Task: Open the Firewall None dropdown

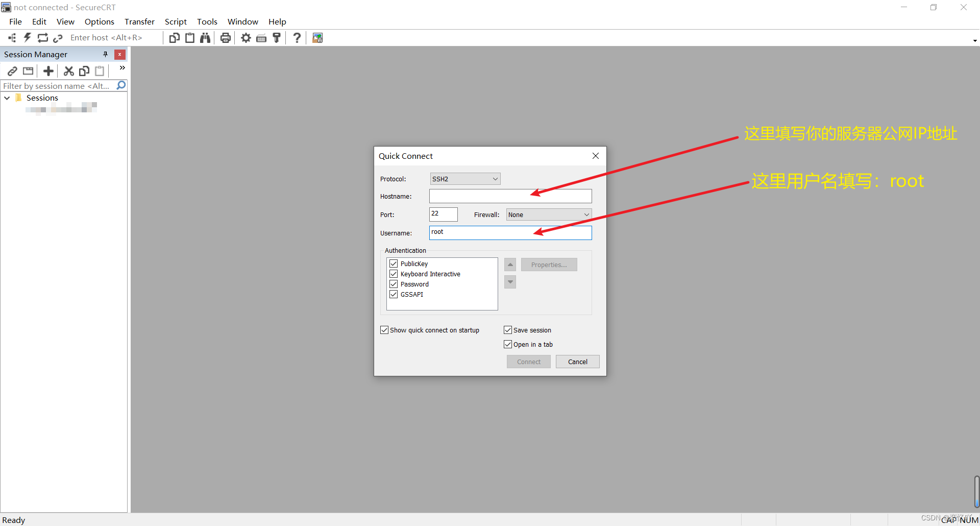Action: [549, 214]
